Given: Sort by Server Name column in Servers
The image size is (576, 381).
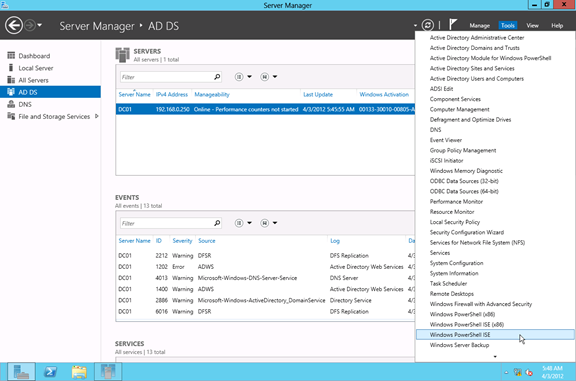Looking at the screenshot, I should pos(134,94).
